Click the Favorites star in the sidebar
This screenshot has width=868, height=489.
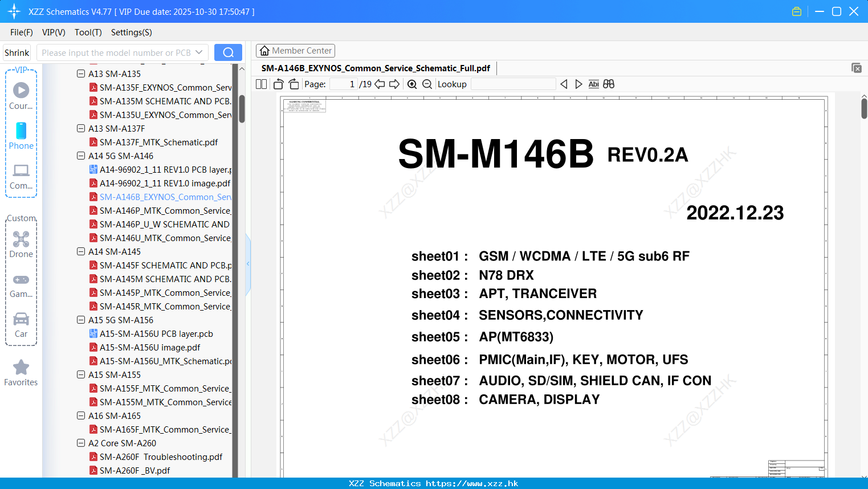pos(21,368)
